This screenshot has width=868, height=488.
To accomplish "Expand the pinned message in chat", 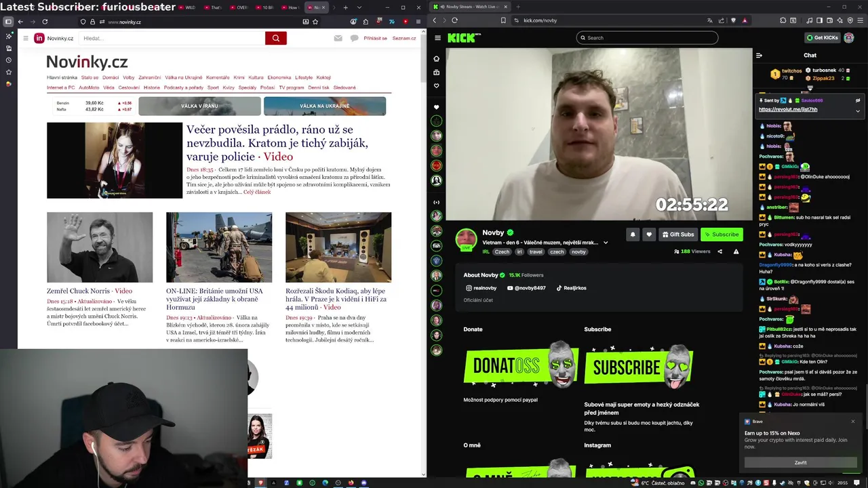I will click(857, 110).
